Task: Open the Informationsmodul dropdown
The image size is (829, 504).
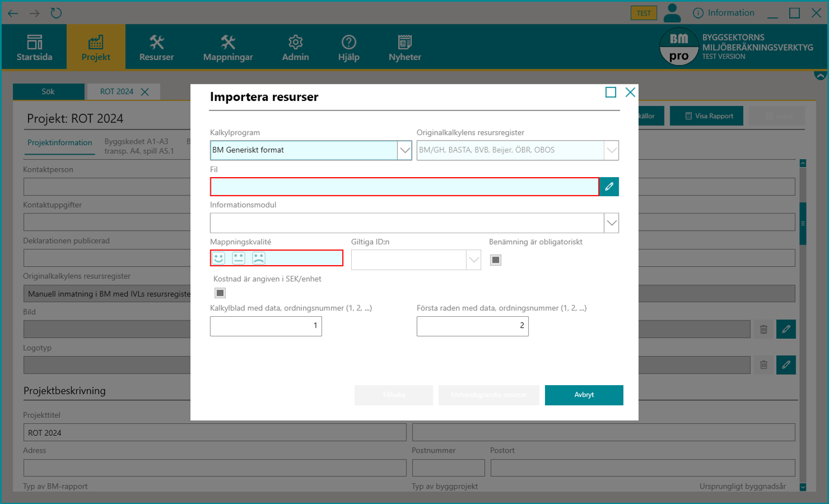Action: point(611,223)
